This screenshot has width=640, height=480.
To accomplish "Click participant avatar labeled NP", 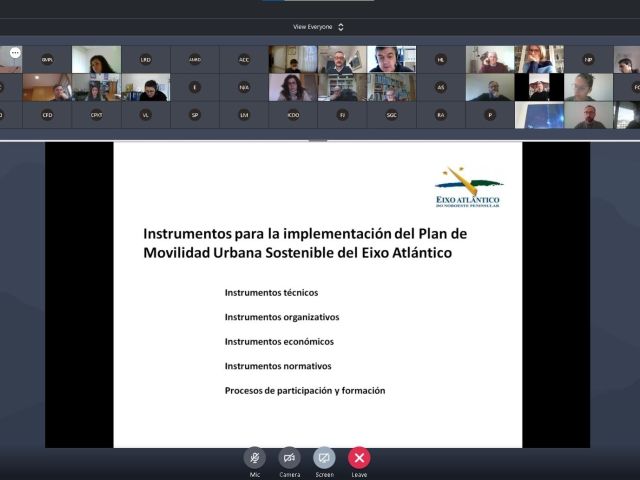I will (588, 59).
